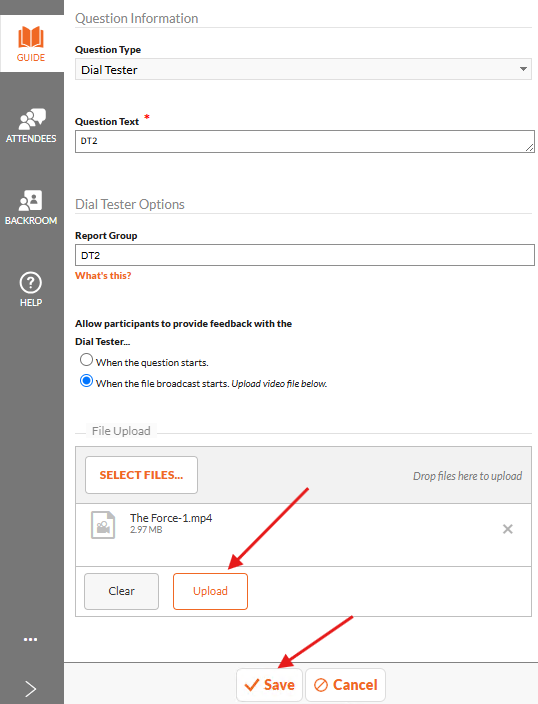Click the 2.97 MB file size text
The image size is (538, 704).
click(146, 530)
